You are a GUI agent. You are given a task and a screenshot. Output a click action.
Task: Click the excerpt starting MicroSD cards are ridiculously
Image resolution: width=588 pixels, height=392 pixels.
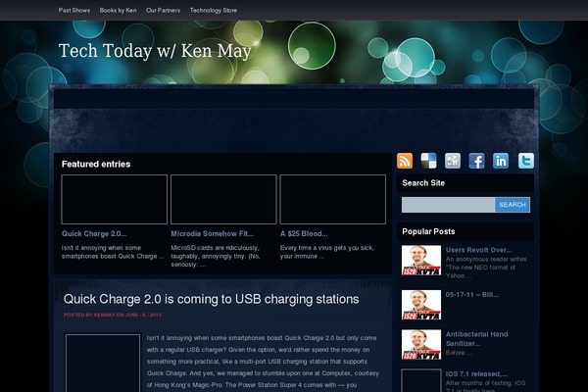click(x=216, y=256)
